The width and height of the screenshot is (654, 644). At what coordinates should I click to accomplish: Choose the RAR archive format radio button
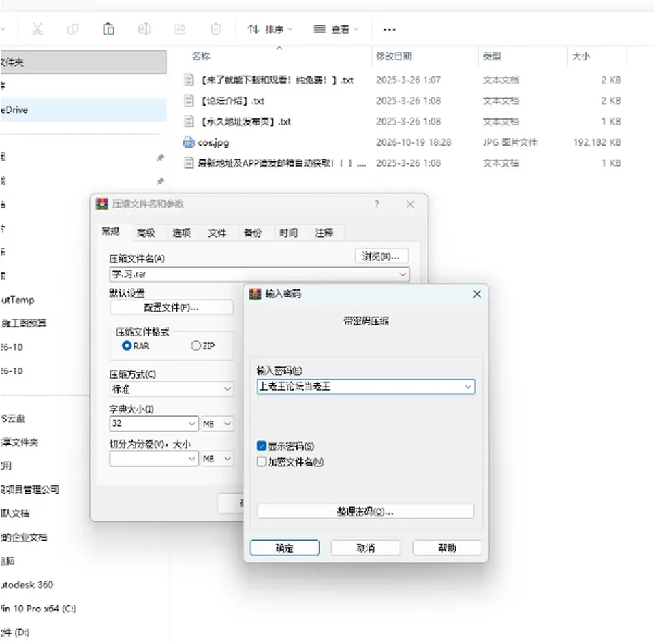[x=127, y=346]
